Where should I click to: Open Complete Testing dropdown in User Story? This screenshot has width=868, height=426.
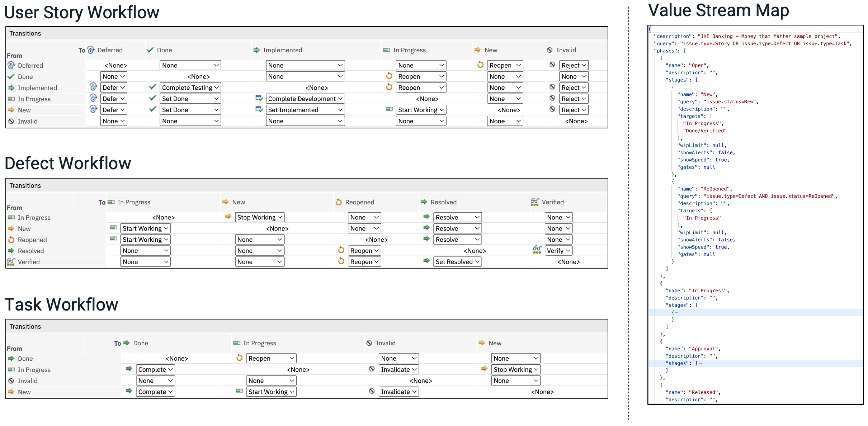(x=190, y=87)
